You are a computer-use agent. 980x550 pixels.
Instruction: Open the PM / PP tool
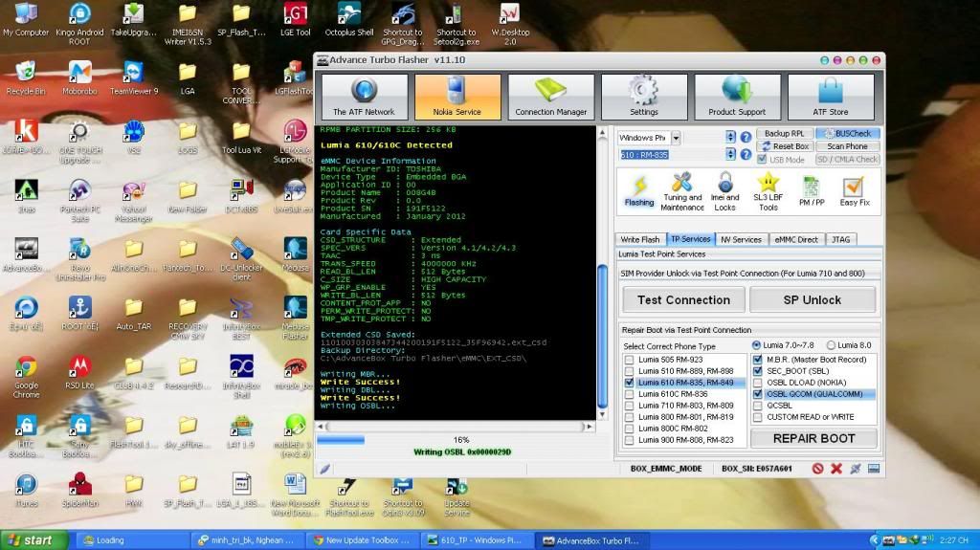point(812,191)
